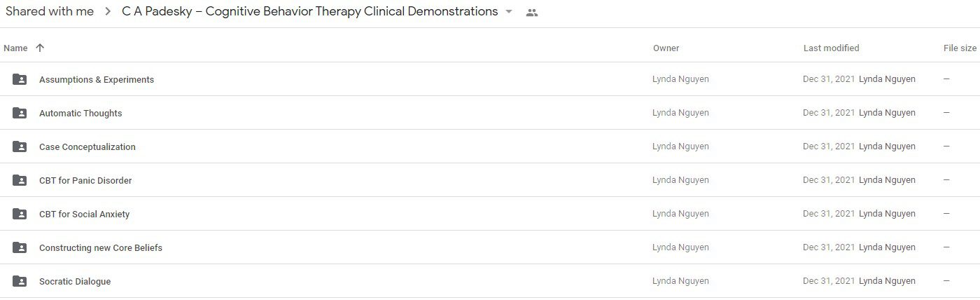The height and width of the screenshot is (300, 980).
Task: Open the C A Padesky breadcrumb folder title
Action: (310, 11)
